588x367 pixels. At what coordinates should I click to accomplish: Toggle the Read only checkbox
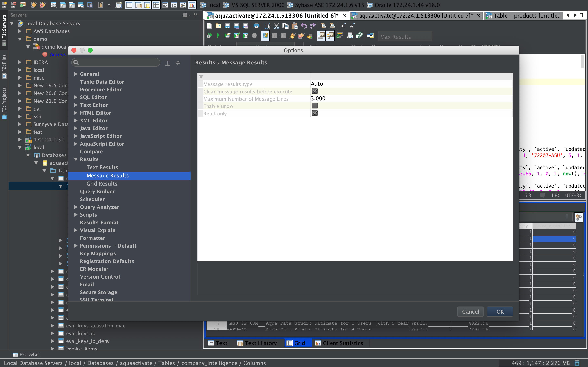[x=315, y=113]
